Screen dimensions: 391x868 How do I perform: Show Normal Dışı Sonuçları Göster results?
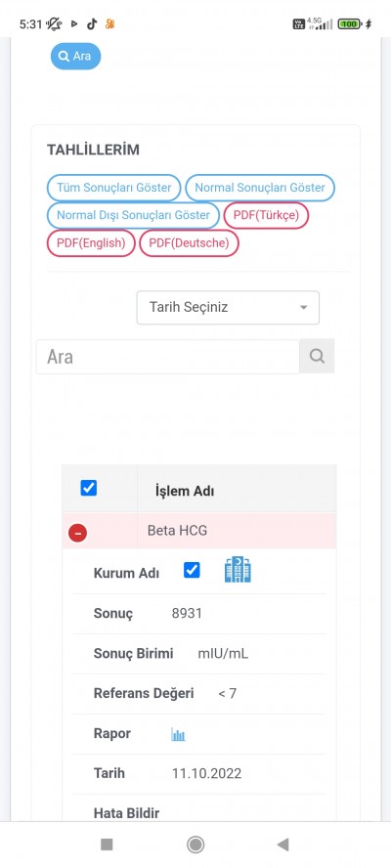tap(134, 215)
